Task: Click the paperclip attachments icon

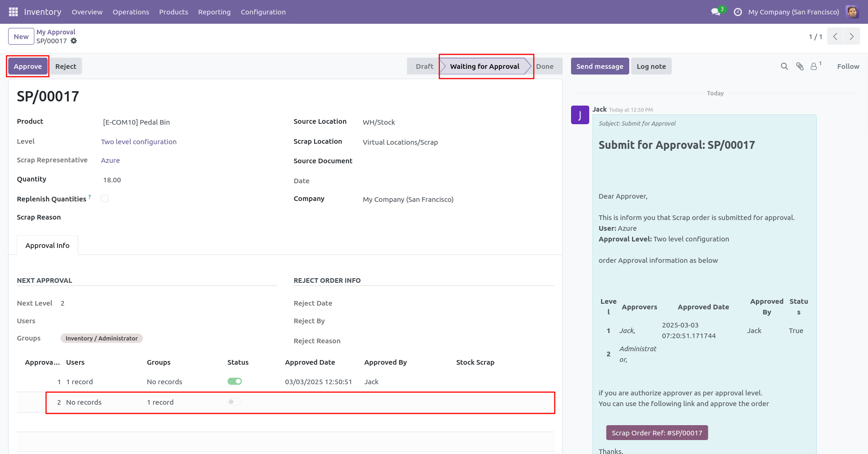Action: [800, 67]
